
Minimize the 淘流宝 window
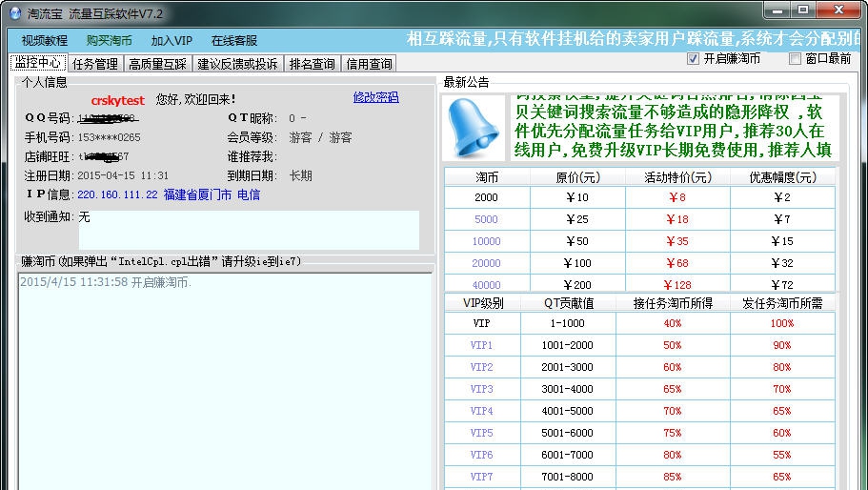pyautogui.click(x=778, y=10)
